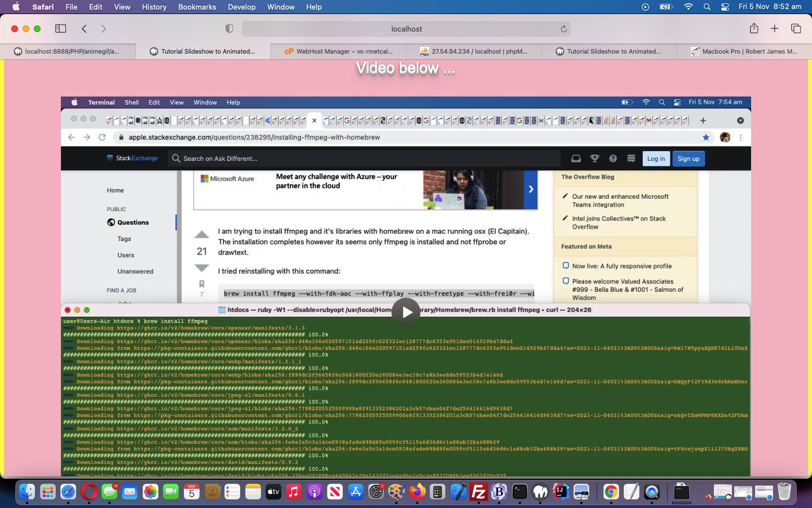Reload the localhost page
The image size is (812, 508).
(x=563, y=29)
